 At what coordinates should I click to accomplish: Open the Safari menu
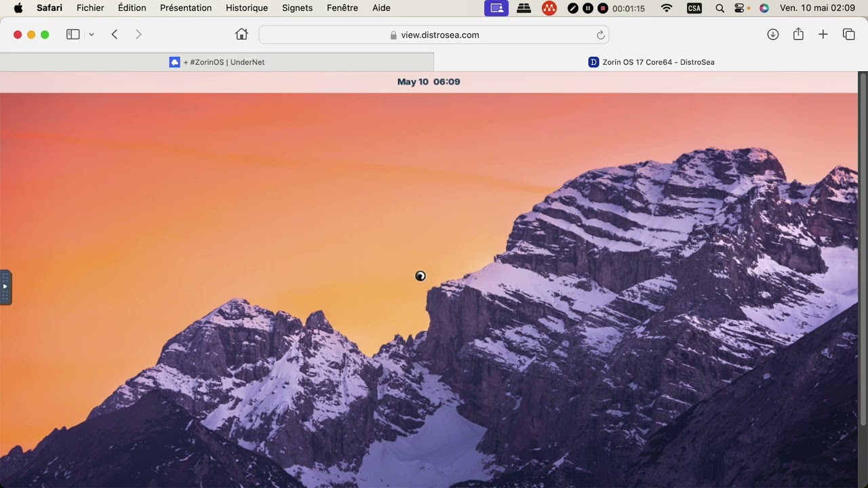pyautogui.click(x=50, y=8)
